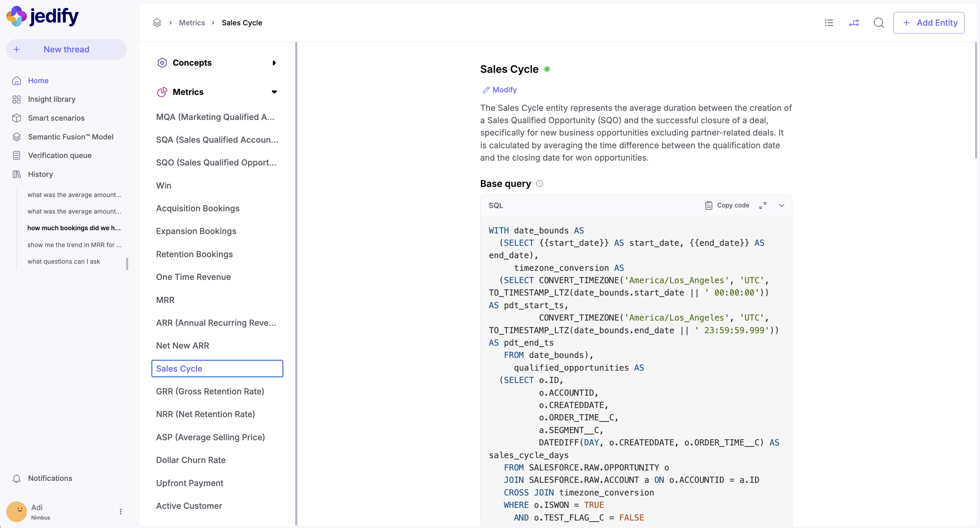Go to Verification queue

click(x=60, y=155)
